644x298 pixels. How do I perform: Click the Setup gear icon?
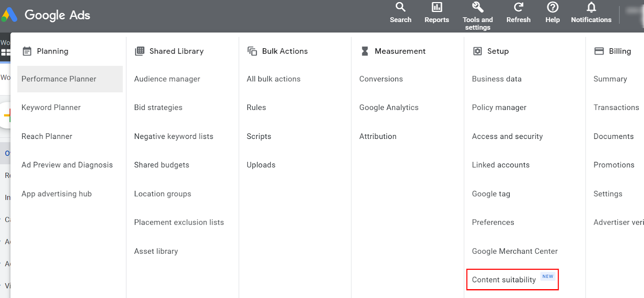point(477,51)
